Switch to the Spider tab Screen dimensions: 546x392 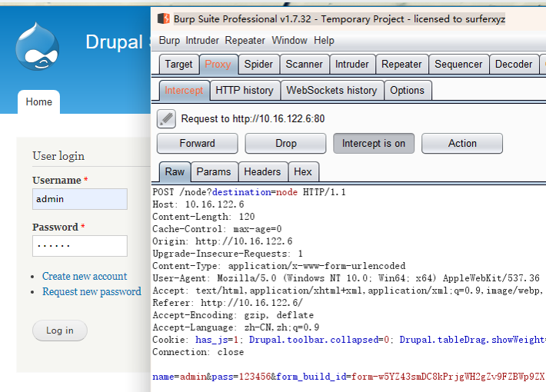pyautogui.click(x=258, y=64)
